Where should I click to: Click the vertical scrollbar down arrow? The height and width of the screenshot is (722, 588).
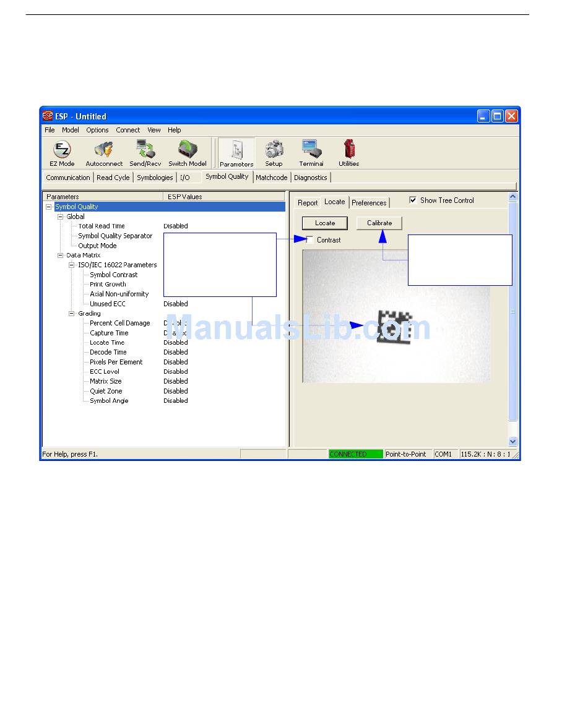[512, 441]
